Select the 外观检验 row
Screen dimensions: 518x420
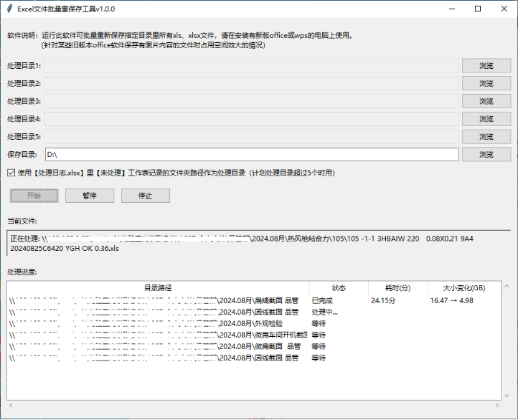tap(254, 323)
